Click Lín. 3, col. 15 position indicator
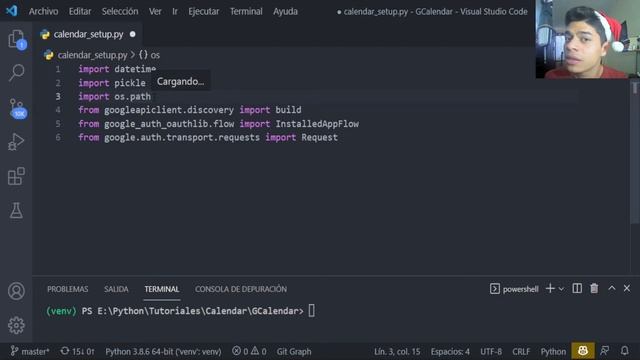 [x=397, y=351]
